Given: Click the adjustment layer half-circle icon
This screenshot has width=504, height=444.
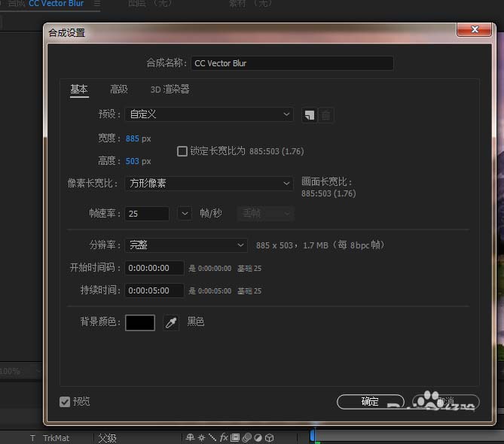Looking at the screenshot, I should coord(258,437).
